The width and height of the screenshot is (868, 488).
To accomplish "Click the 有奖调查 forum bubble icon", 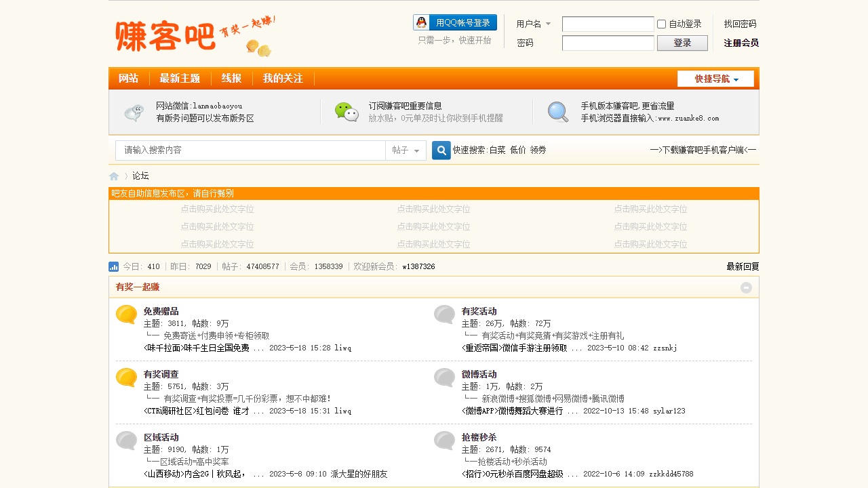I will (126, 378).
